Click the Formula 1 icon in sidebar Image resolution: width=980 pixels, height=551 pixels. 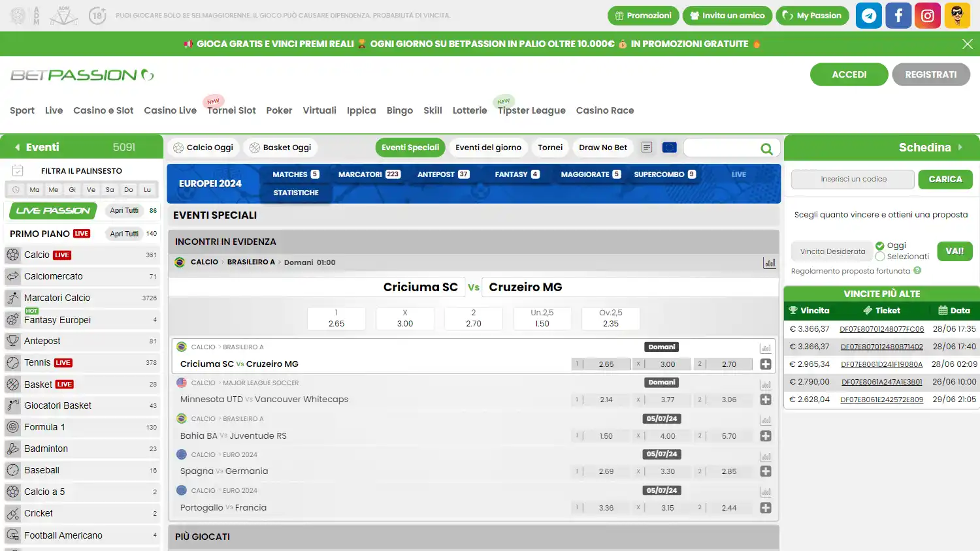point(12,428)
